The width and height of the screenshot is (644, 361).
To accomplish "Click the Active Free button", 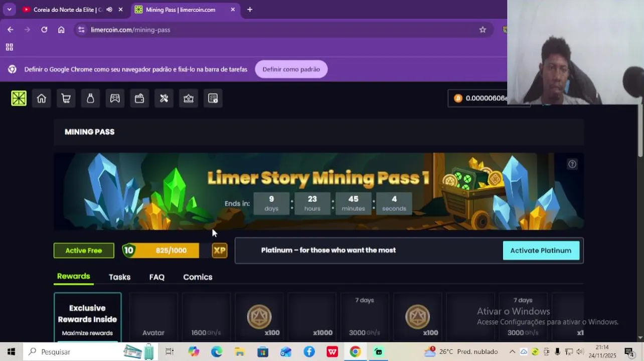I will (84, 250).
